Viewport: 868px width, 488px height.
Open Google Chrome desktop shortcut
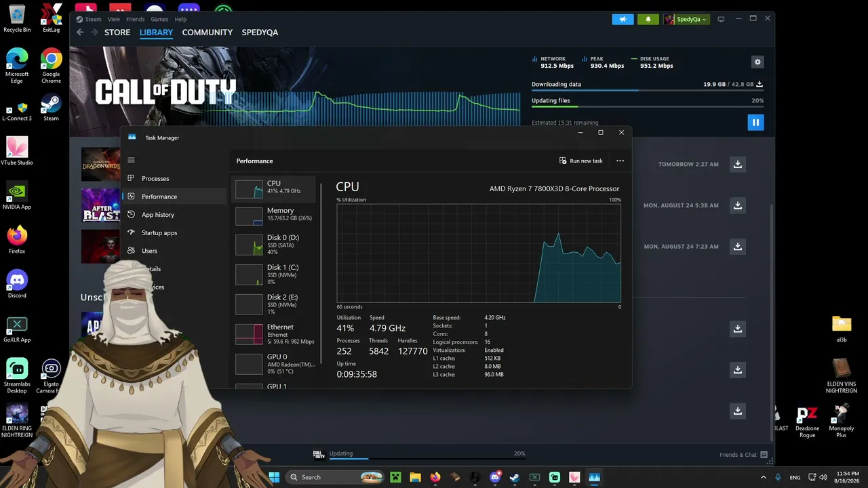52,66
